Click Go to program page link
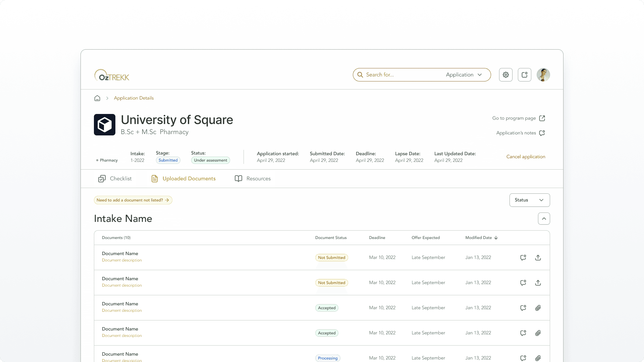This screenshot has width=644, height=362. pos(518,118)
